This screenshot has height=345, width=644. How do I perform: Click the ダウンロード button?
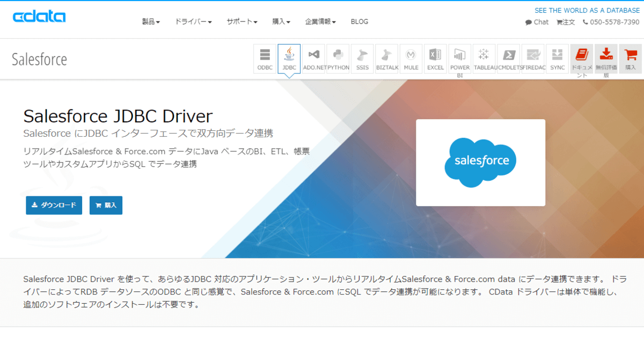pos(54,205)
